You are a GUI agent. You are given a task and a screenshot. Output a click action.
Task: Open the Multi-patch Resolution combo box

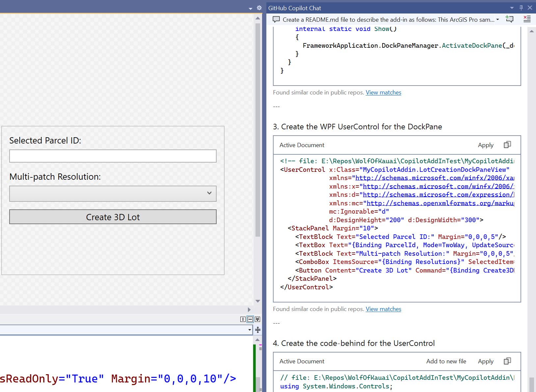[x=113, y=194]
